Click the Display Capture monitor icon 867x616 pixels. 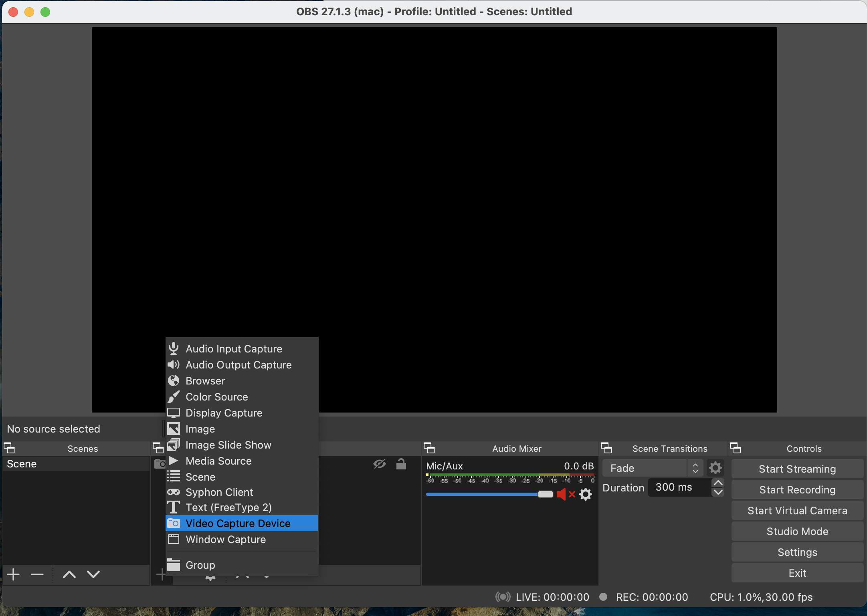click(x=174, y=413)
